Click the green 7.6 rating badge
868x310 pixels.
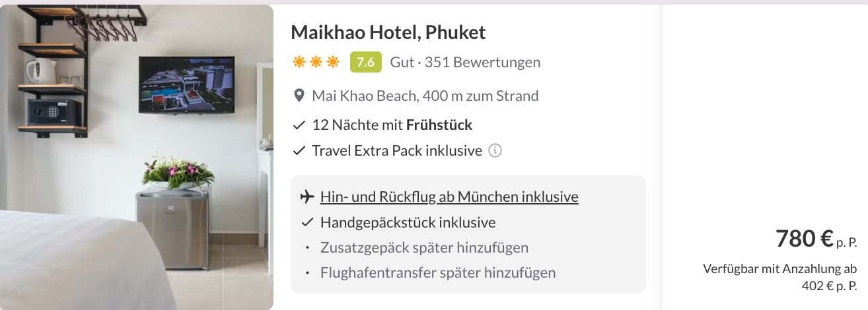(366, 62)
